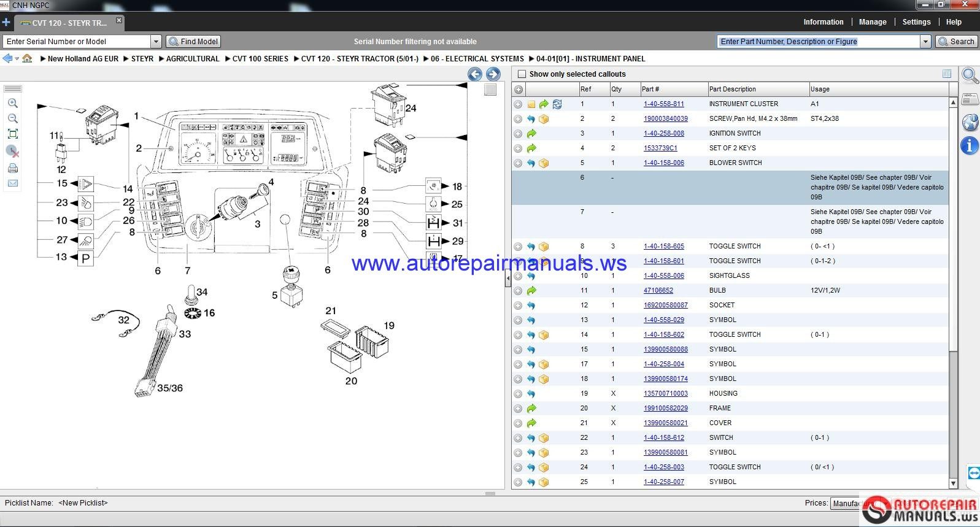Go to the previous figure
Viewport: 980px width, 527px height.
(475, 74)
